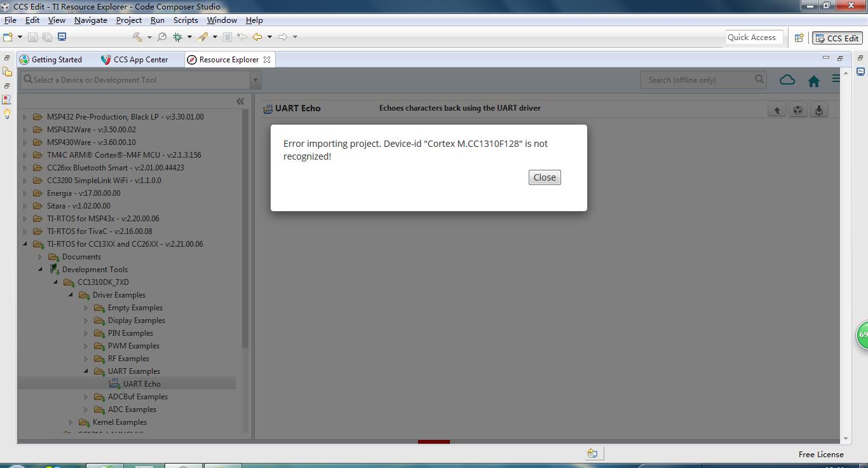The width and height of the screenshot is (868, 468).
Task: Switch to the CCS Edit perspective
Action: 837,38
